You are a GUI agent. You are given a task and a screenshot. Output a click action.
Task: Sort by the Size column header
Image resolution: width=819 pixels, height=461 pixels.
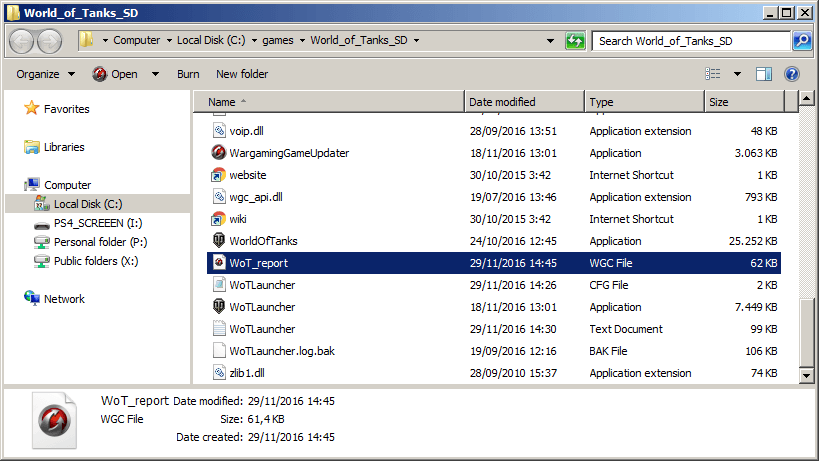[x=744, y=102]
